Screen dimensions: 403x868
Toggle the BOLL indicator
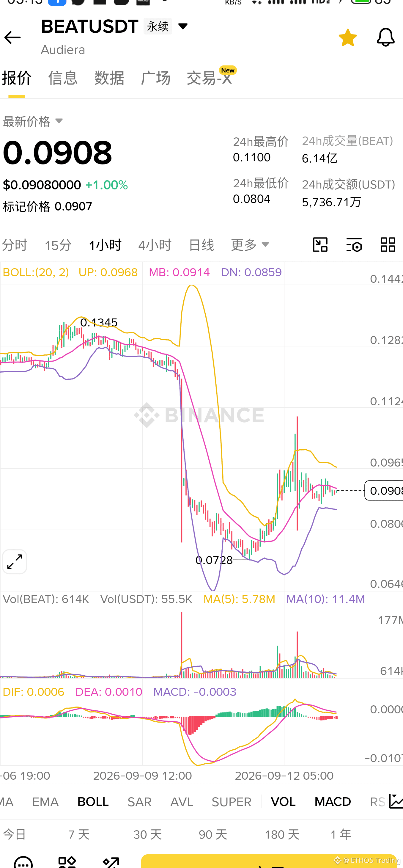(x=93, y=802)
